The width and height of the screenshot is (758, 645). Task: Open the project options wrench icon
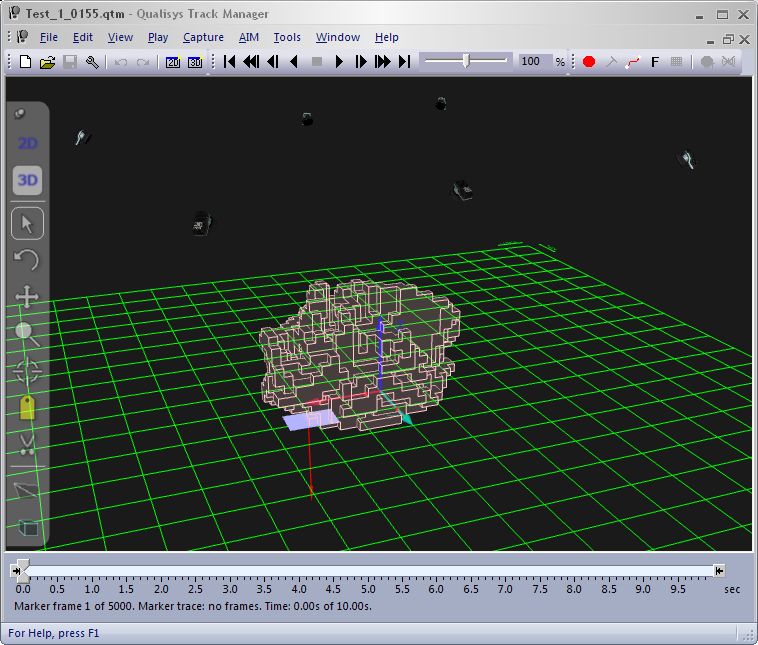tap(92, 62)
